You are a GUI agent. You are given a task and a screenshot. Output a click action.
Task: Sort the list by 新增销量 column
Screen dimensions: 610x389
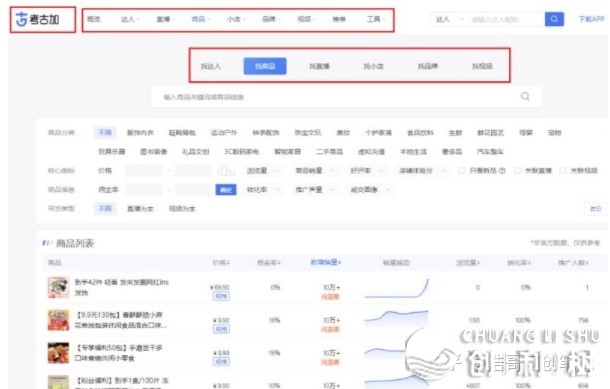pyautogui.click(x=325, y=263)
